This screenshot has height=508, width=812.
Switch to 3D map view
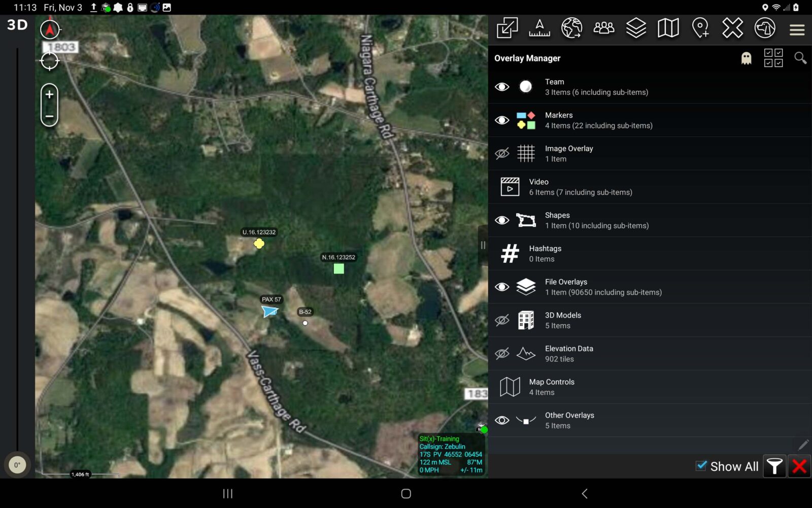tap(17, 25)
